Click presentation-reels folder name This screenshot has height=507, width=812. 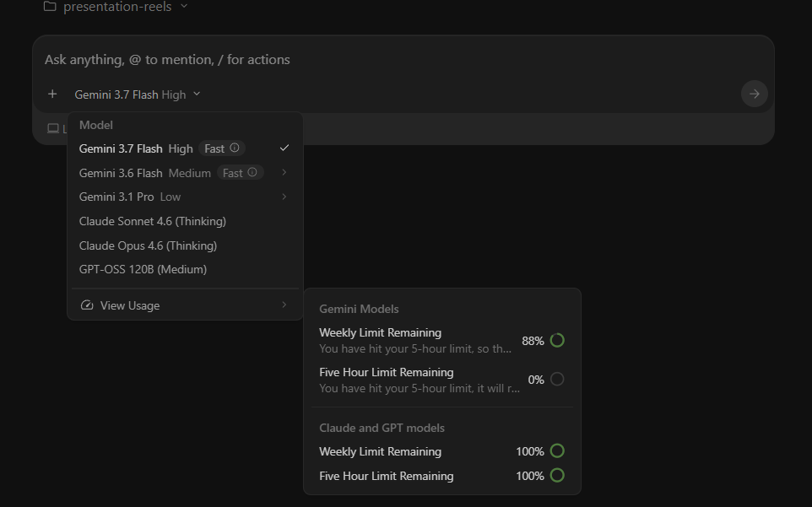[x=117, y=7]
